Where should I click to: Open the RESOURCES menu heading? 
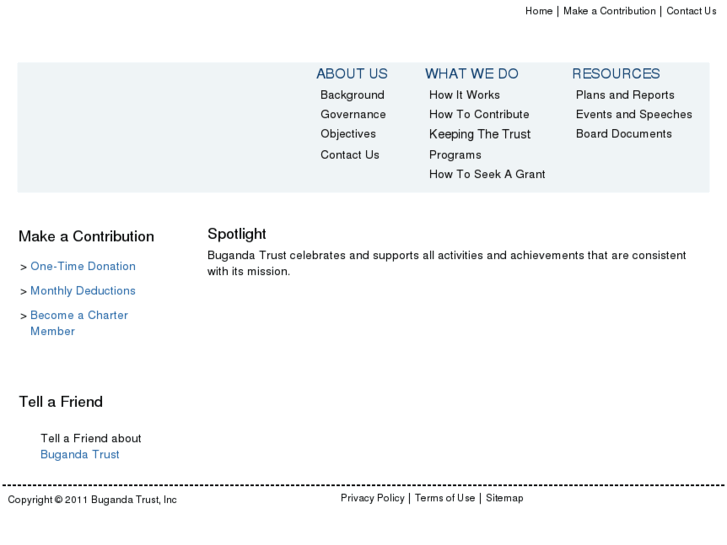(616, 74)
